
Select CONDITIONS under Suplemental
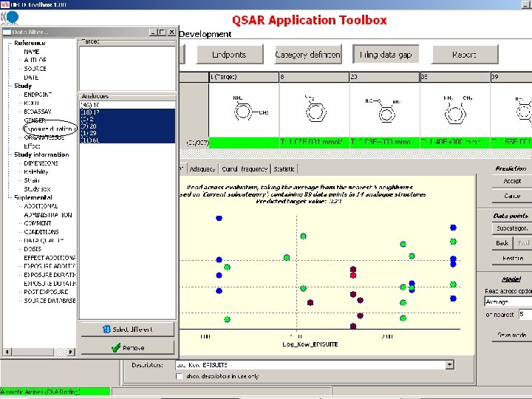[x=41, y=232]
